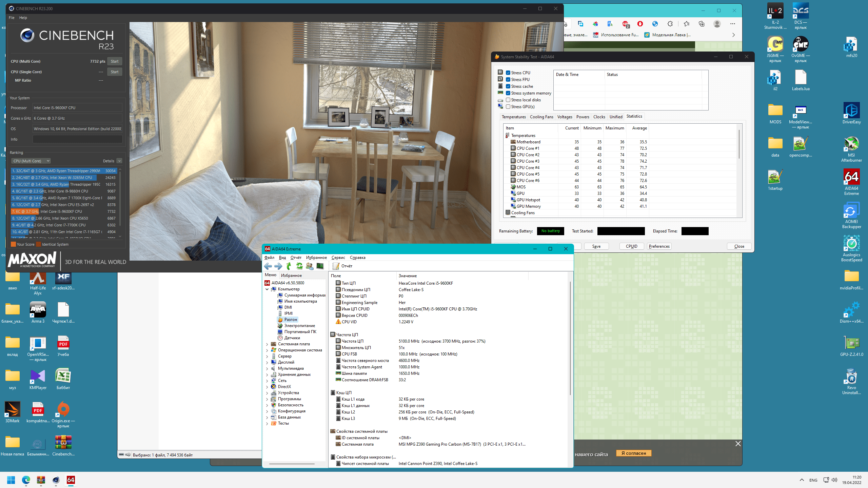
Task: Click browser profile avatar icon
Action: (x=717, y=24)
